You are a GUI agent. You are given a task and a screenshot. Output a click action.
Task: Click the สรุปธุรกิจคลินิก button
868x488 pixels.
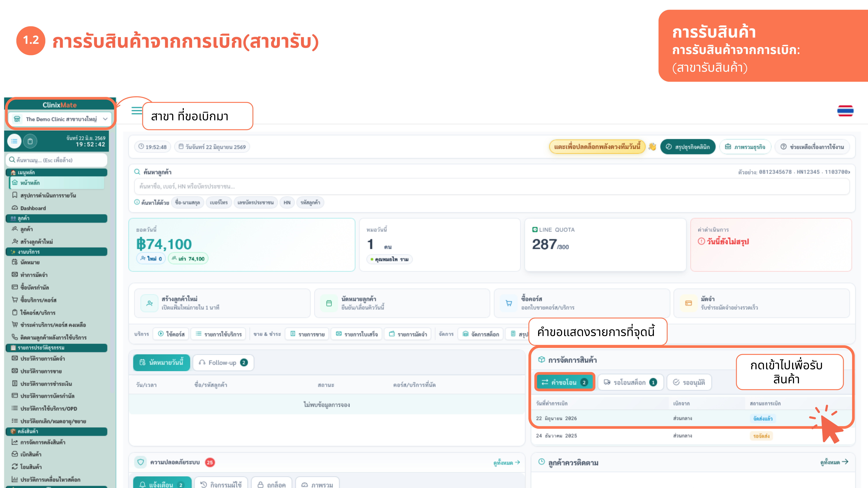coord(688,147)
